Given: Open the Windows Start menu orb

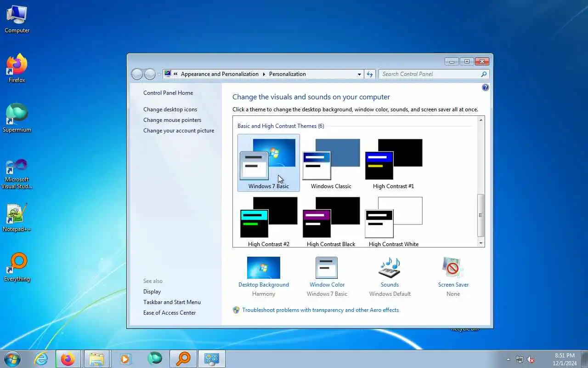Looking at the screenshot, I should point(12,359).
